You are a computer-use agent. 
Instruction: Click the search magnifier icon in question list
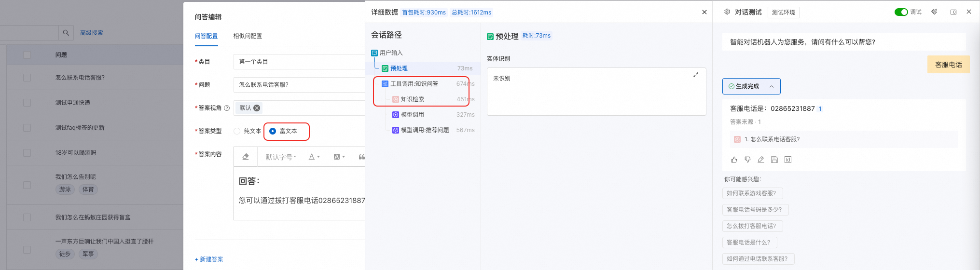coord(66,33)
